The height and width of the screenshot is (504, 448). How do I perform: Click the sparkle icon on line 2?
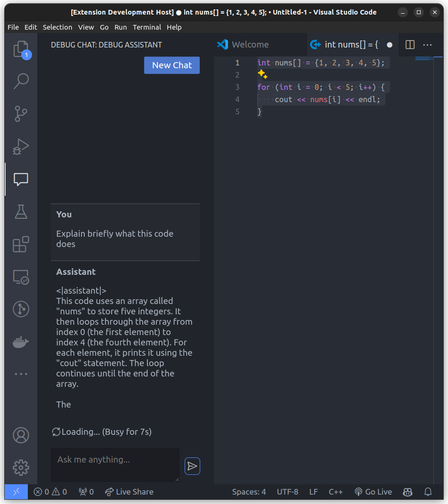tap(262, 74)
